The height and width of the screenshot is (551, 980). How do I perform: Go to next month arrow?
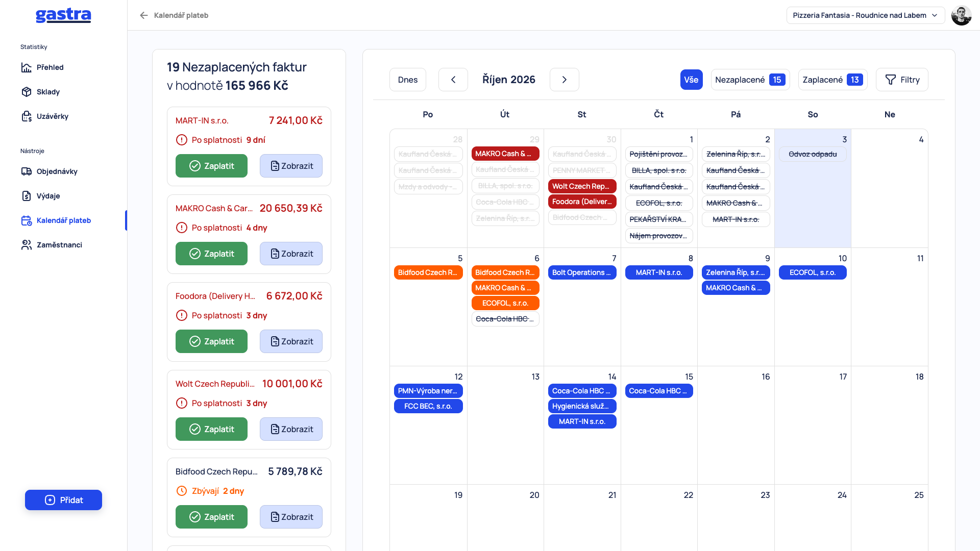[565, 80]
